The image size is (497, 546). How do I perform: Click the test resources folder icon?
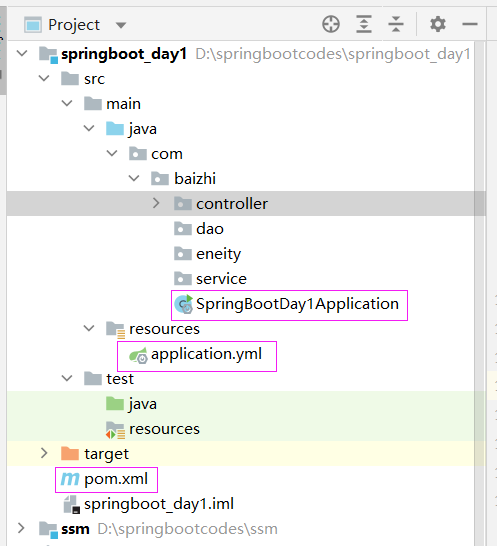tap(115, 430)
